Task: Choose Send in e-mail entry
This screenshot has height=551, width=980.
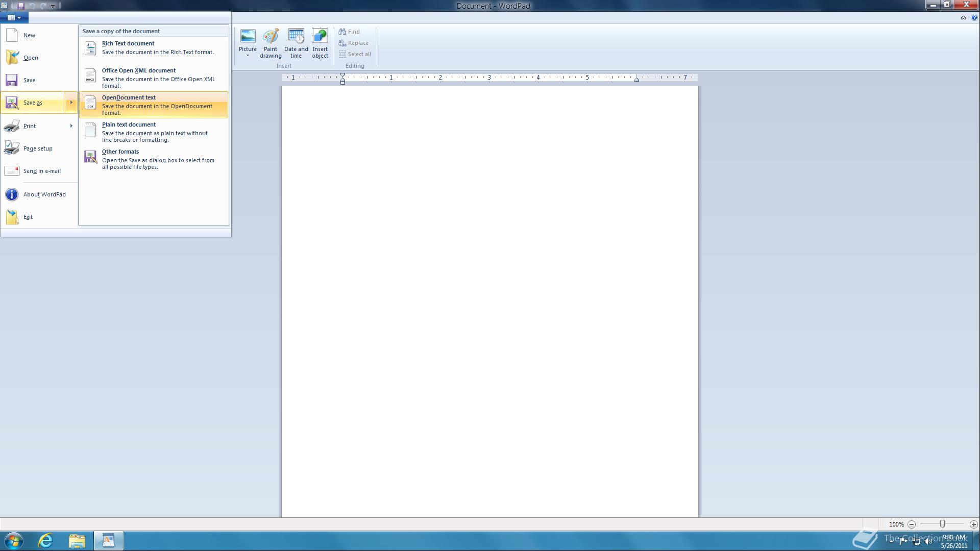Action: (39, 171)
